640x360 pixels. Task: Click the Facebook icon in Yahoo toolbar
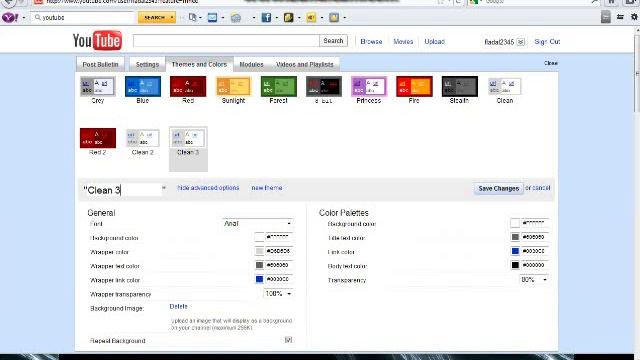click(x=266, y=18)
